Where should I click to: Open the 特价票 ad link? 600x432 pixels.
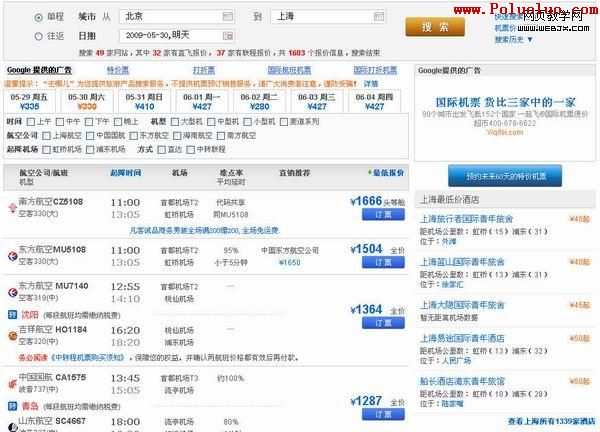tap(118, 70)
